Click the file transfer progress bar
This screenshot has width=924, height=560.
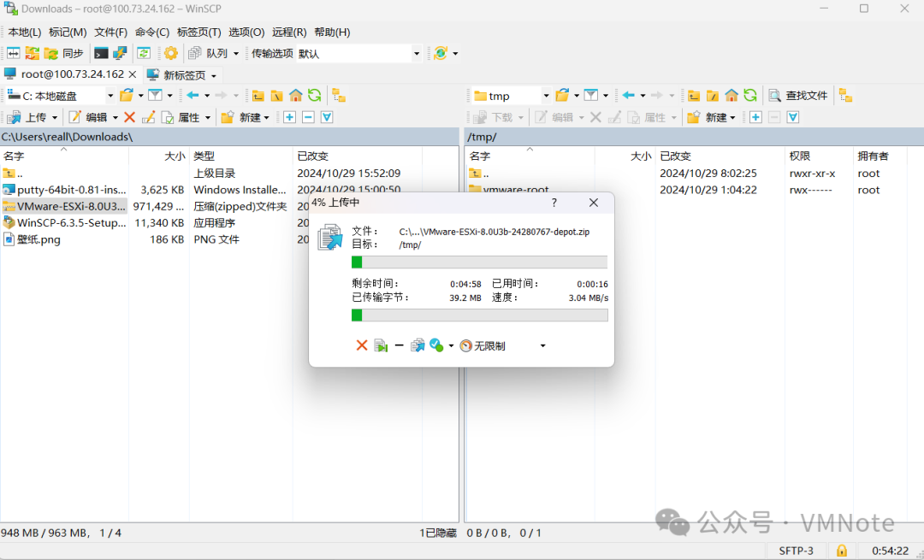coord(479,262)
